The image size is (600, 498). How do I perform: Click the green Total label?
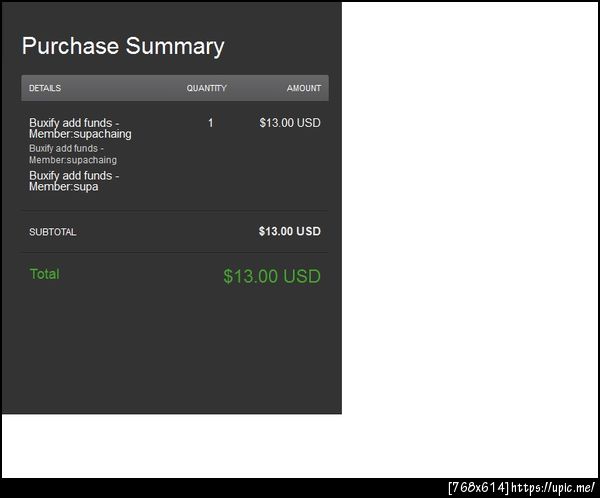coord(44,274)
